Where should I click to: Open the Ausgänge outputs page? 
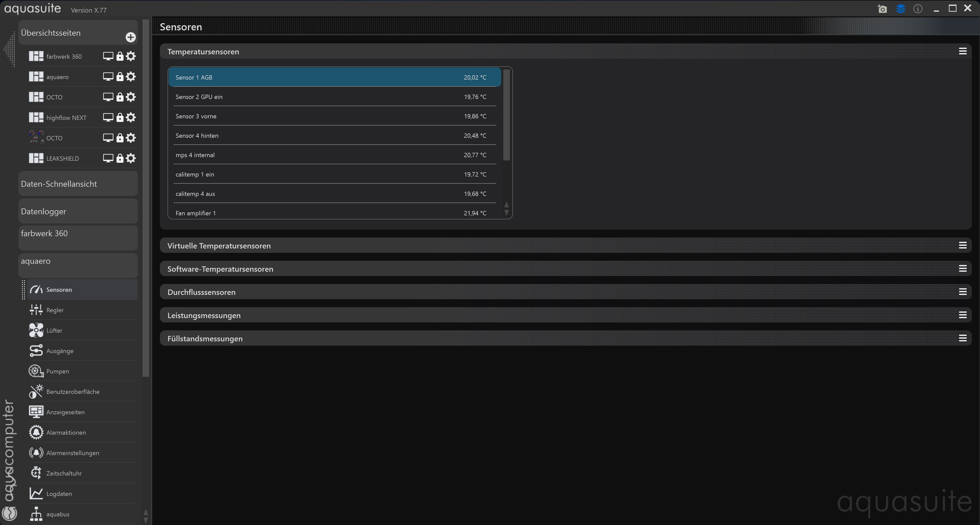click(x=82, y=351)
